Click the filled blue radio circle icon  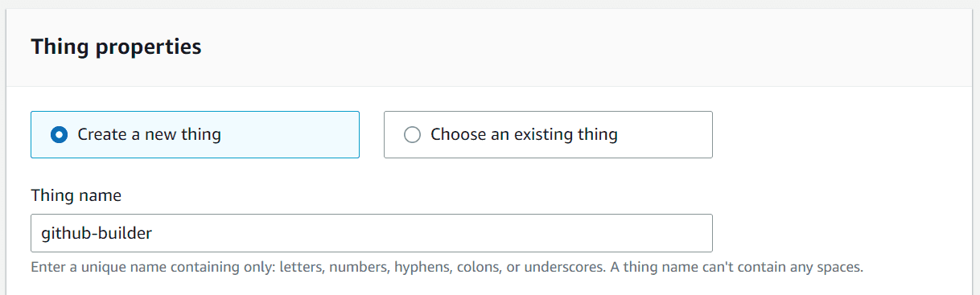coord(59,135)
